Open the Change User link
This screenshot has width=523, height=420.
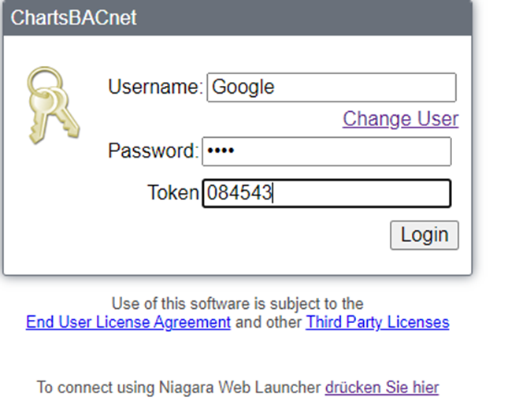click(401, 119)
